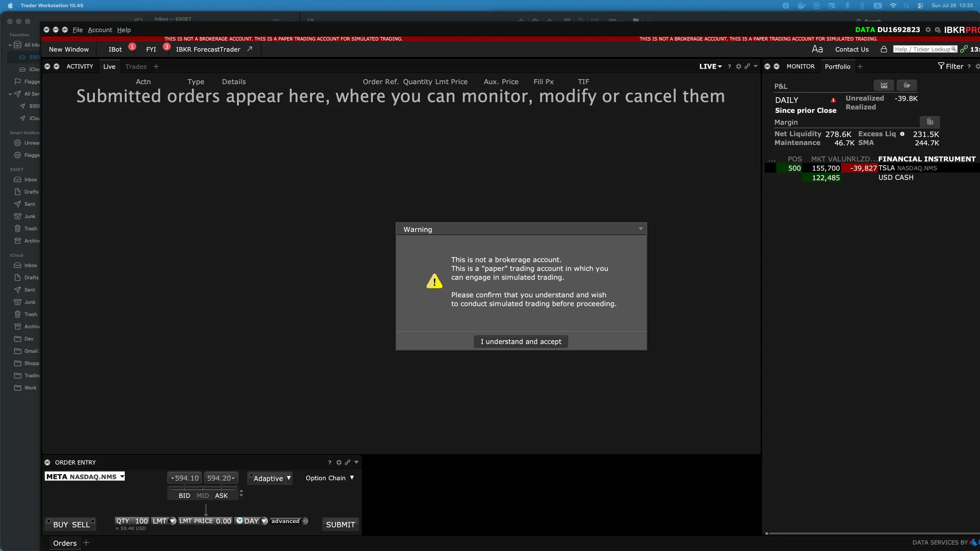Open the META NASDAQ.NMS symbol dropdown
Viewport: 980px width, 551px height.
coord(122,476)
